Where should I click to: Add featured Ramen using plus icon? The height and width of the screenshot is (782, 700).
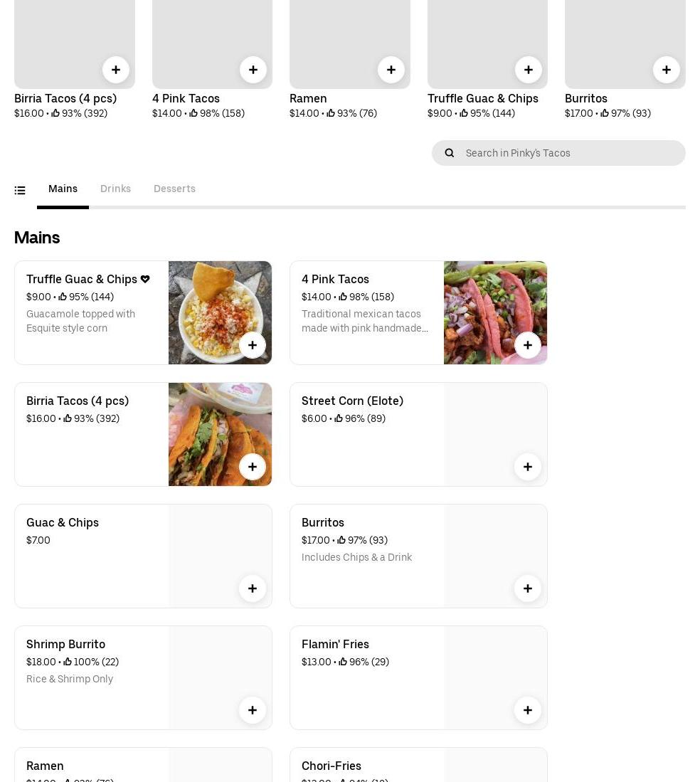(x=391, y=70)
